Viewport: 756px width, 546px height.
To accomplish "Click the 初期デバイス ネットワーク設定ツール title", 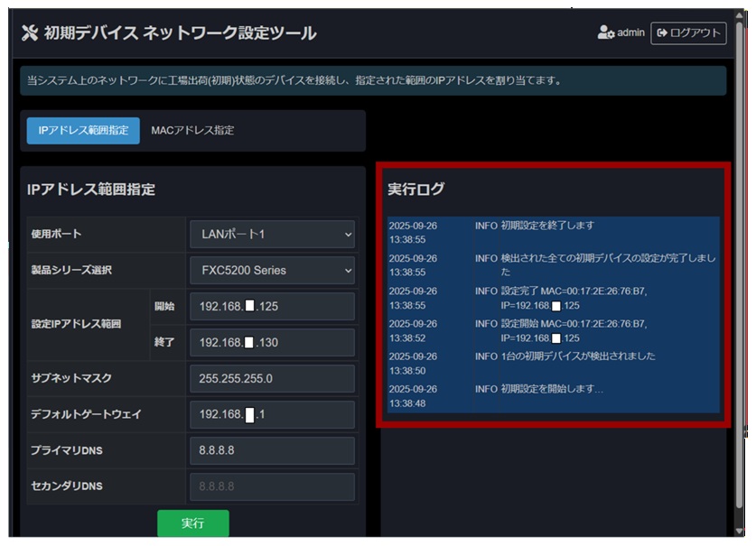I will (181, 32).
